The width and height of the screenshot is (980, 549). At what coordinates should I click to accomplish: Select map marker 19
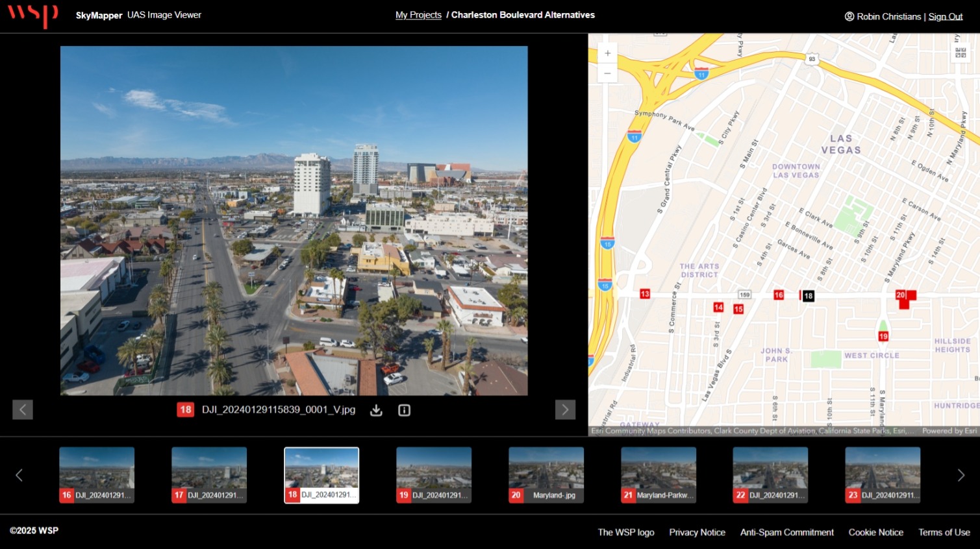tap(883, 336)
